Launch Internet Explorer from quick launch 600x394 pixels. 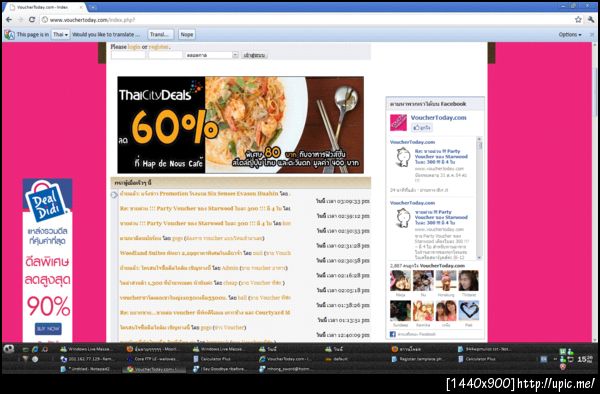pos(35,349)
